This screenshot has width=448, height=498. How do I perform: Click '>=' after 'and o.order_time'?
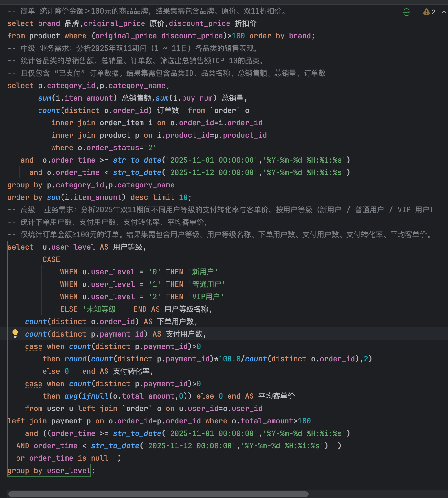pyautogui.click(x=104, y=160)
